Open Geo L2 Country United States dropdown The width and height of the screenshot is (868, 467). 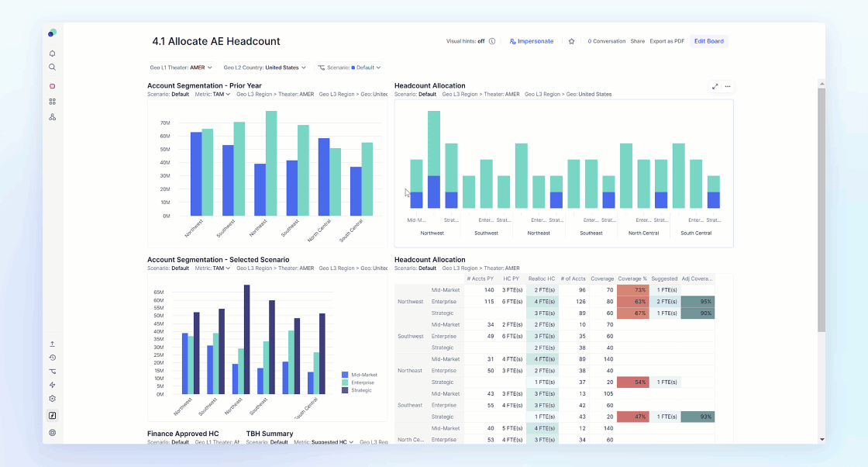coord(264,67)
